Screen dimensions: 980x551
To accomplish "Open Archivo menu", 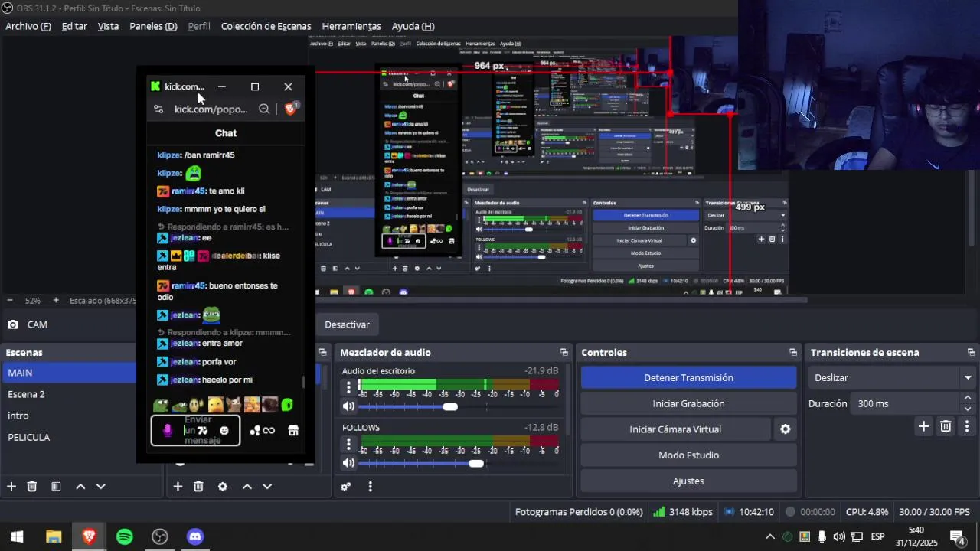I will [28, 26].
